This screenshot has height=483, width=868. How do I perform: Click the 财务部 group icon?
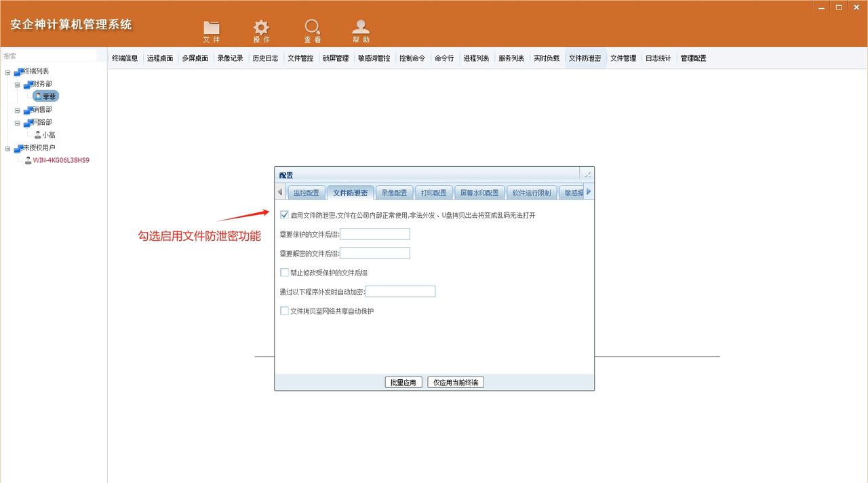(x=27, y=85)
